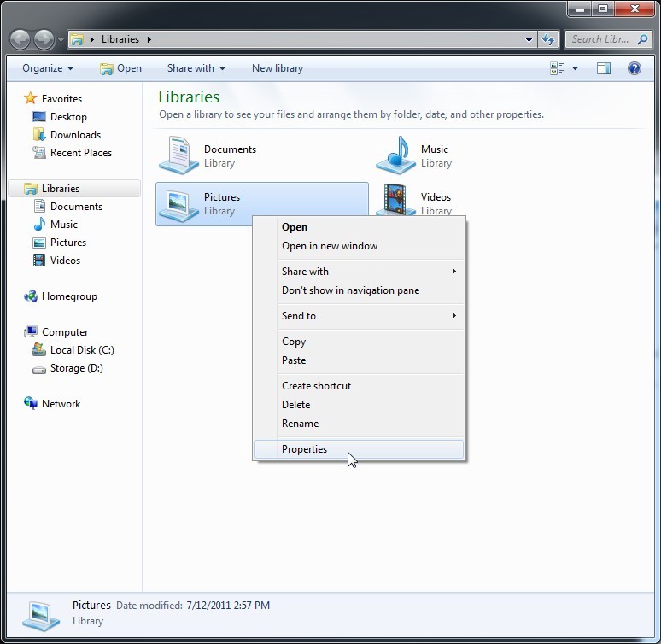
Task: Click the Open toolbar button
Action: [x=120, y=68]
